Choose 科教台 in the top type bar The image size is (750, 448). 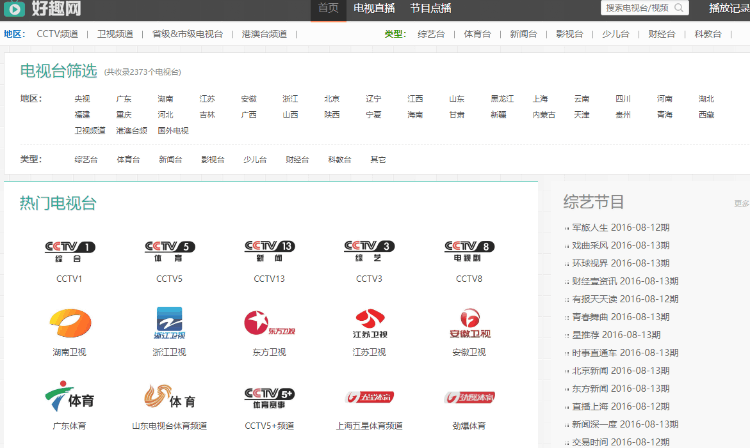[708, 34]
